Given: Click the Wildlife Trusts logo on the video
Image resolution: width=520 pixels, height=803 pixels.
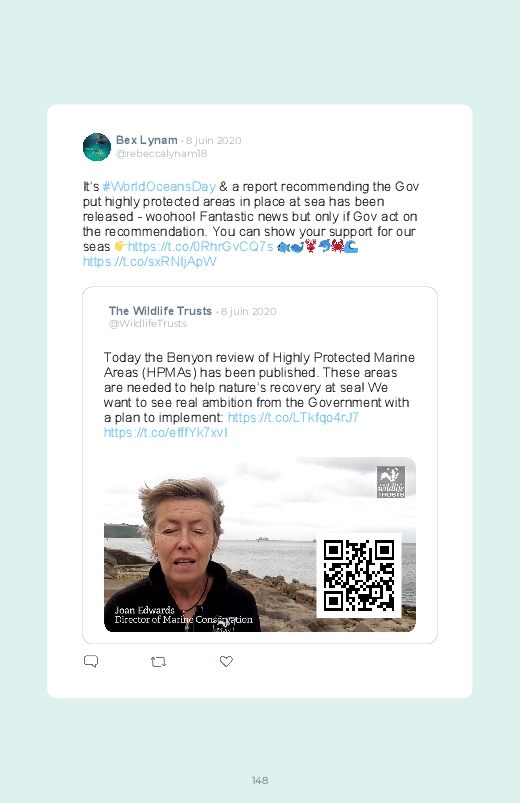Looking at the screenshot, I should (x=391, y=482).
